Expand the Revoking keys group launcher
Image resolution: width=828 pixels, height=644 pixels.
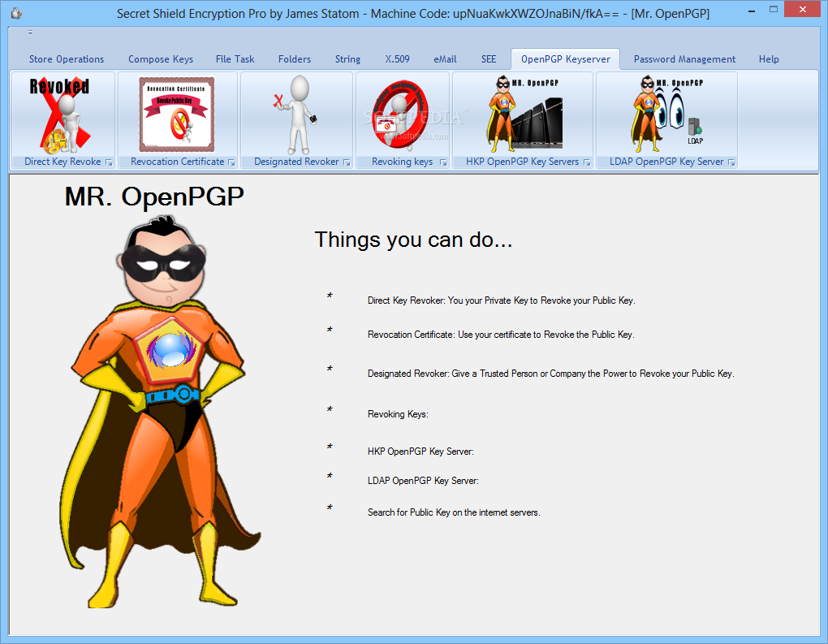[443, 162]
